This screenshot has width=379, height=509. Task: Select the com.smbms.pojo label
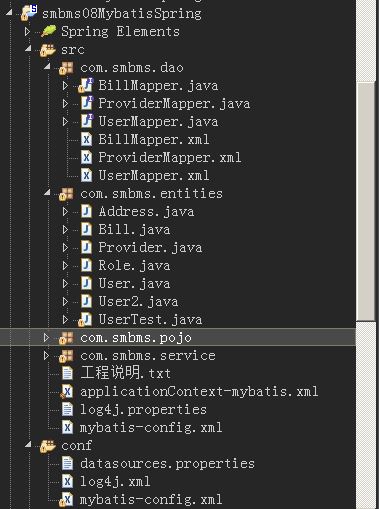click(x=136, y=338)
